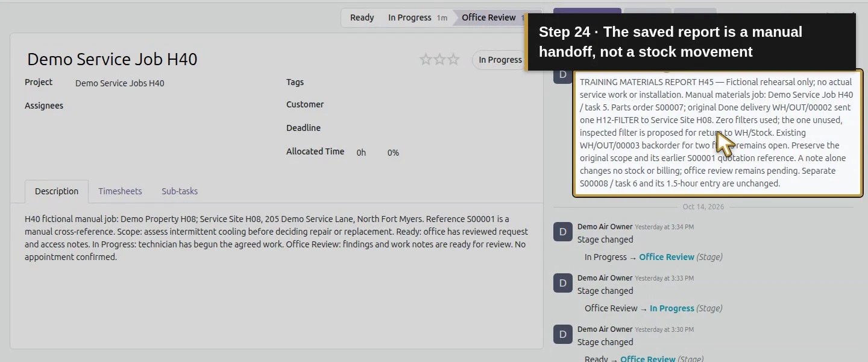This screenshot has height=362, width=868.
Task: Click into the description text body
Action: pyautogui.click(x=277, y=238)
